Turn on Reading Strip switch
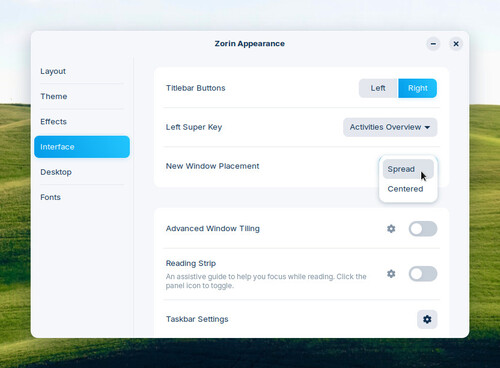The height and width of the screenshot is (368, 500). point(423,274)
